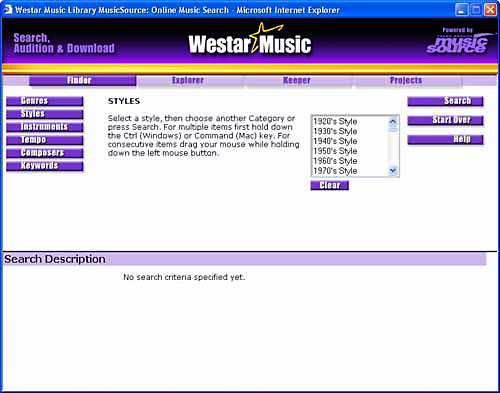The width and height of the screenshot is (500, 393).
Task: Maximize the Internet Explorer window
Action: (x=476, y=10)
